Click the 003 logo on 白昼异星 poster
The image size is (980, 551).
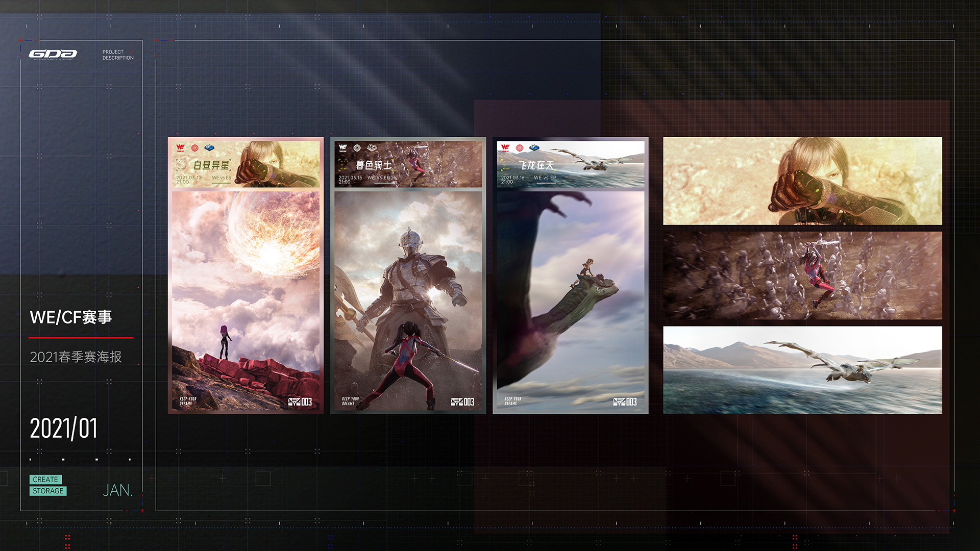coord(300,402)
